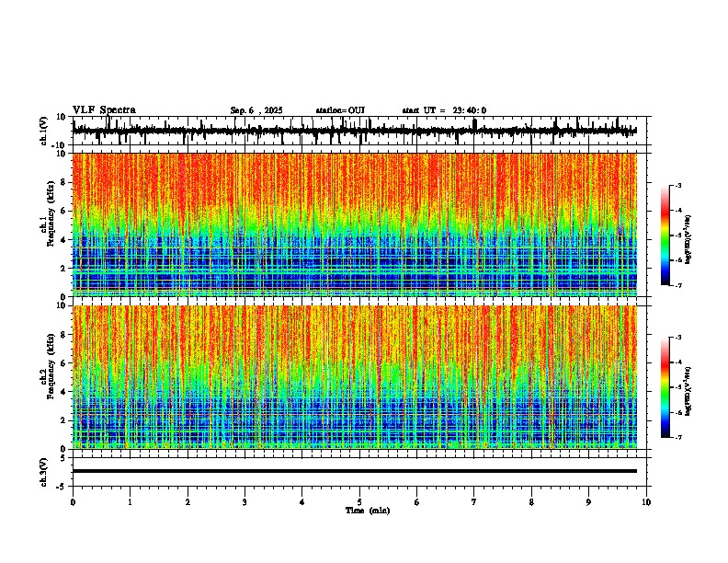Click the "start UT = 23:40:0" header text
Image resolution: width=728 pixels, height=563 pixels.
pyautogui.click(x=444, y=110)
